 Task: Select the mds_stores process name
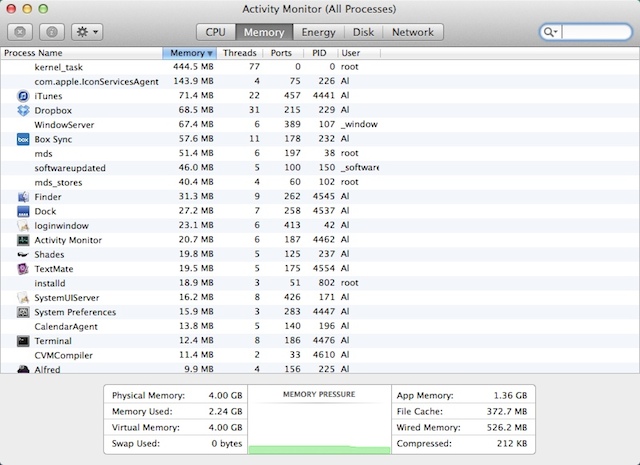[x=58, y=182]
